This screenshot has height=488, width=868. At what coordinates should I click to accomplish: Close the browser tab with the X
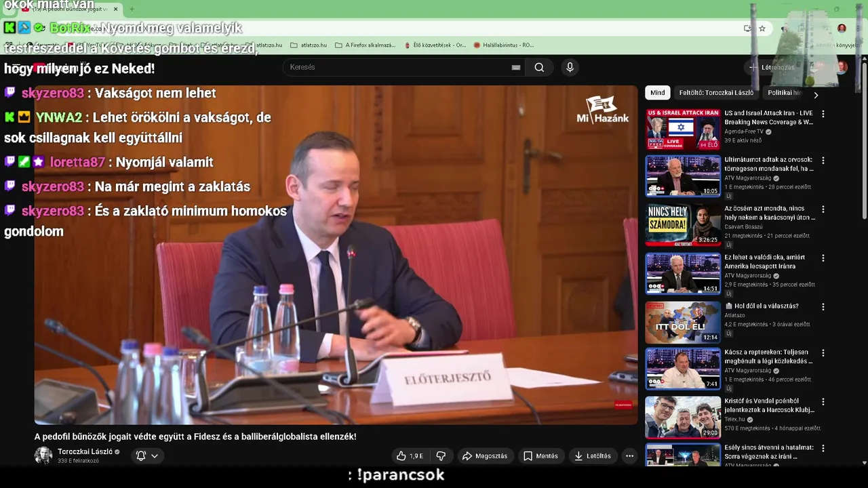[115, 9]
